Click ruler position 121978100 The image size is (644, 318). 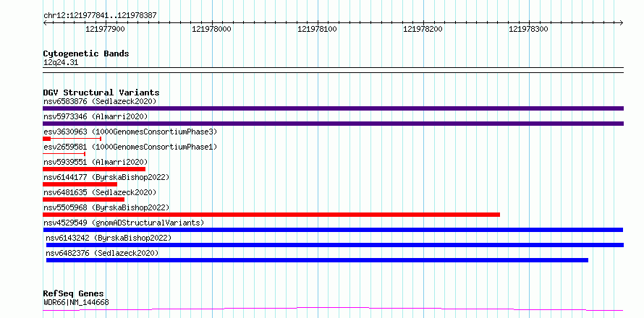tap(317, 29)
